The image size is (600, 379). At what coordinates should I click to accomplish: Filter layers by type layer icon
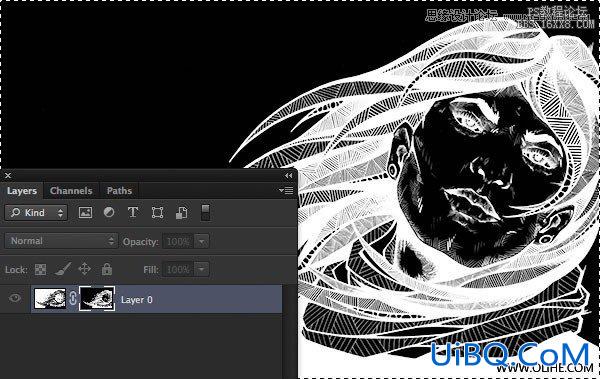pyautogui.click(x=133, y=212)
